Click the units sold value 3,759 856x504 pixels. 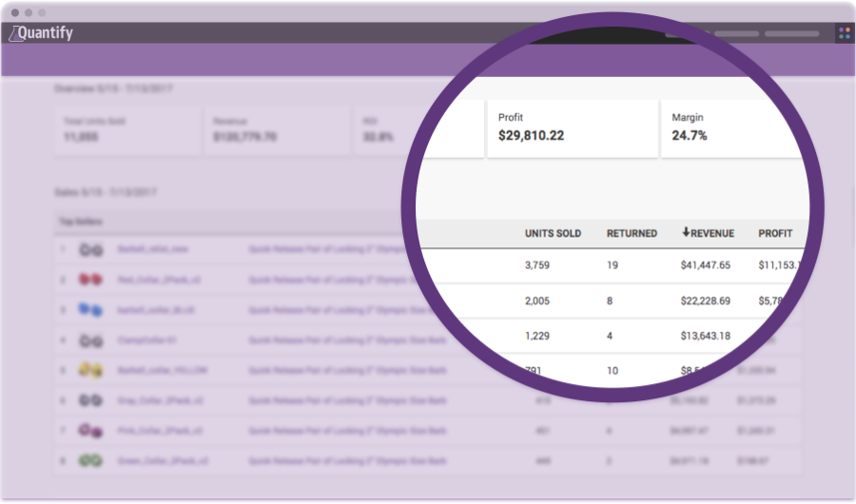click(x=537, y=265)
